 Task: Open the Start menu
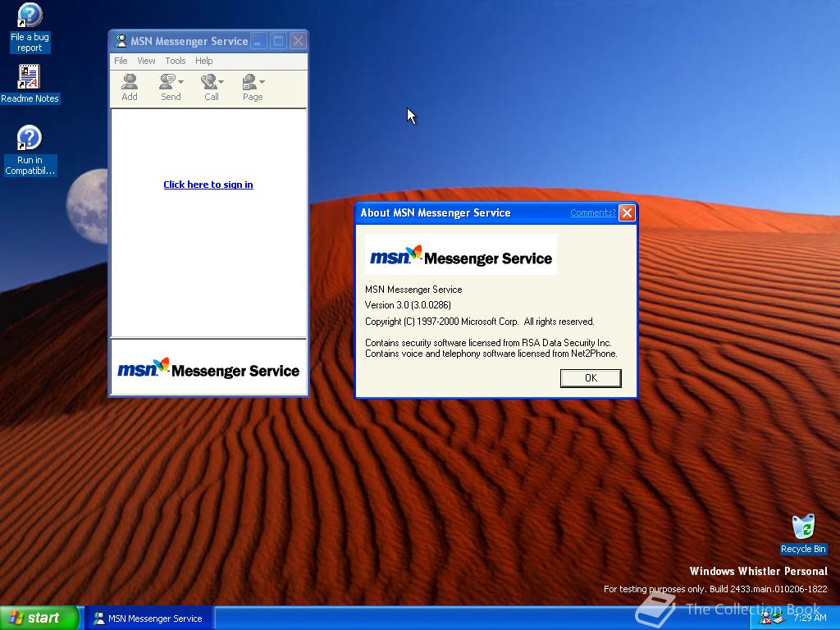39,619
